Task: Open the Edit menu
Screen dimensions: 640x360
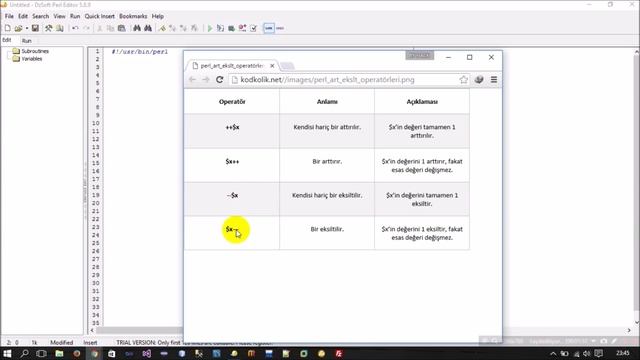Action: click(x=23, y=16)
